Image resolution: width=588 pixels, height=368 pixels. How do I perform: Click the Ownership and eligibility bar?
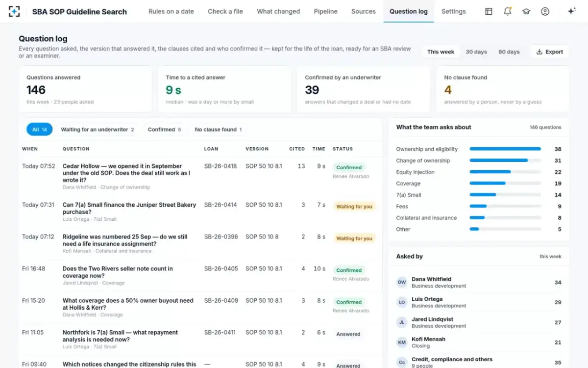(x=505, y=149)
